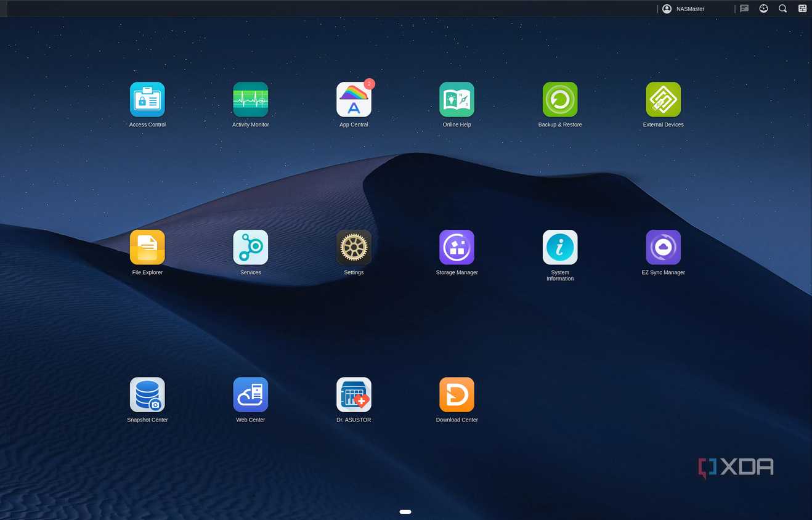
Task: Click the App Central red notification badge
Action: coord(369,84)
